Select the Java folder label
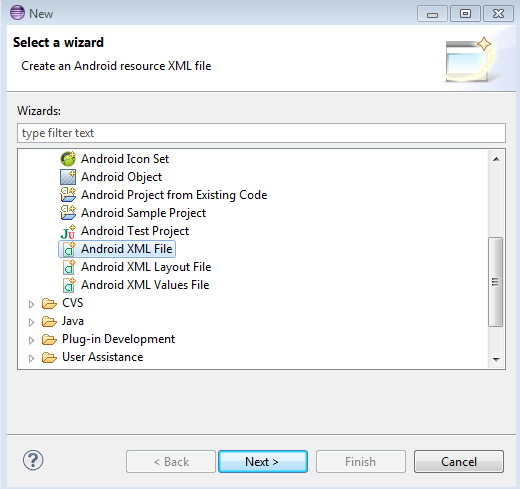The width and height of the screenshot is (520, 489). click(x=73, y=321)
